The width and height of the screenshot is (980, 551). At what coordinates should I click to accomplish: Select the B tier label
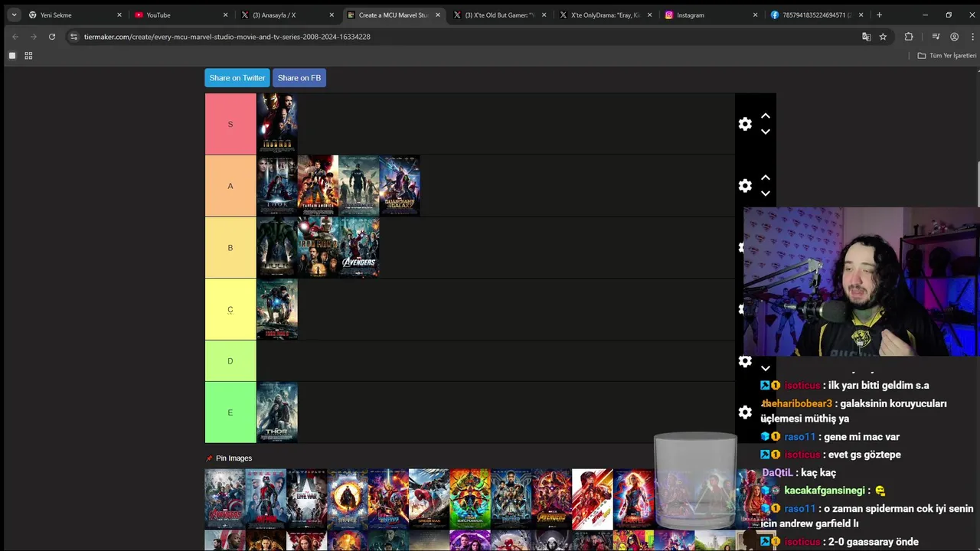230,248
